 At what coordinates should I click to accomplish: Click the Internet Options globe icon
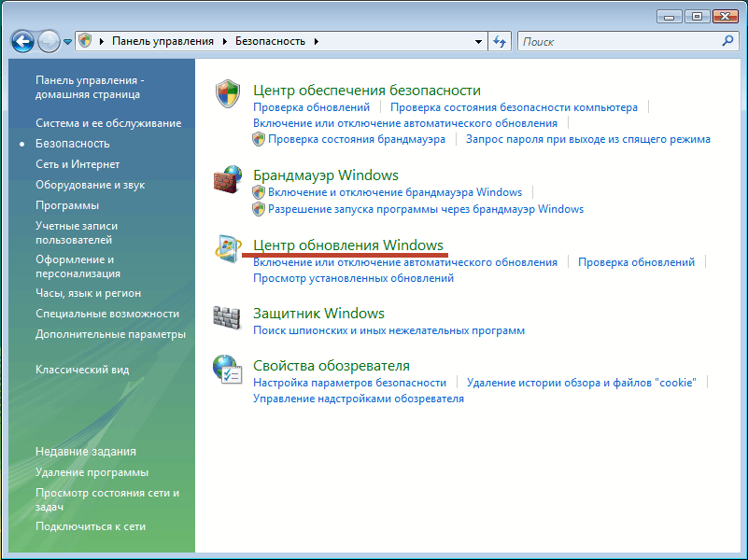click(228, 370)
